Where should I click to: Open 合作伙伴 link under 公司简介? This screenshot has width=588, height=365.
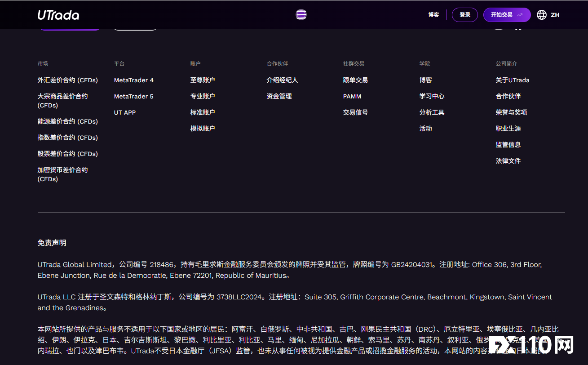(x=508, y=96)
